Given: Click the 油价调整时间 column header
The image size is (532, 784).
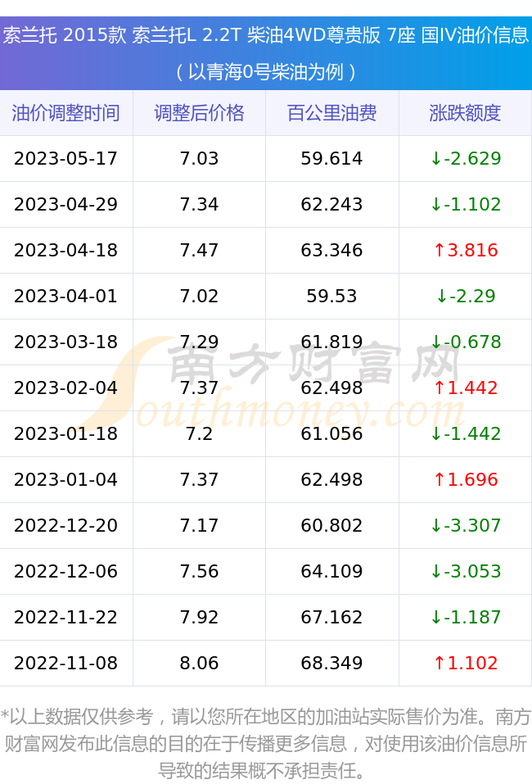Looking at the screenshot, I should [x=66, y=113].
